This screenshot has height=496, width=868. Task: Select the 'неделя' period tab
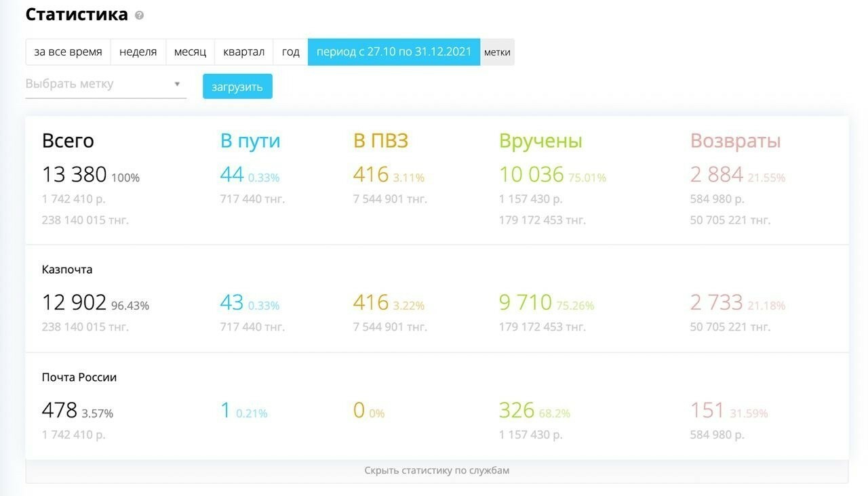[138, 51]
